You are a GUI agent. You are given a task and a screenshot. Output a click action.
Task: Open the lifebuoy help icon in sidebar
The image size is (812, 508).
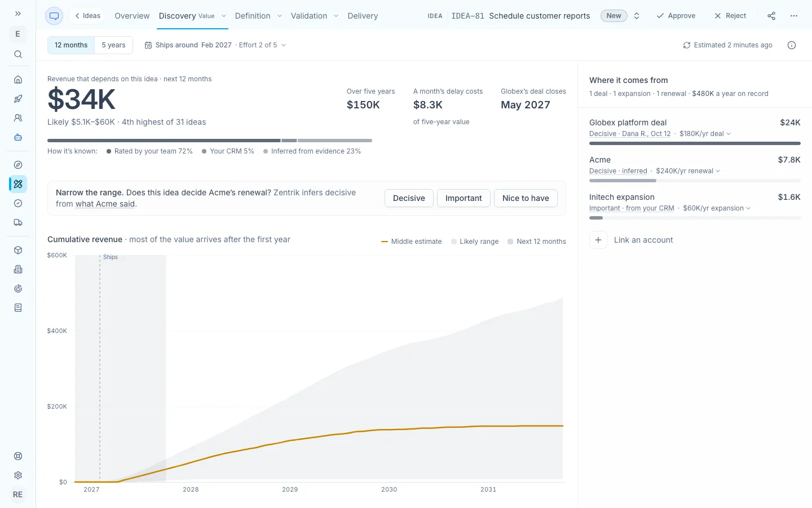(x=18, y=456)
